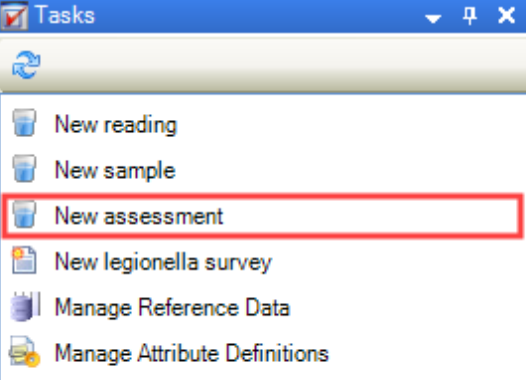Click the database icon for Reference Data
The image size is (526, 380).
point(25,306)
